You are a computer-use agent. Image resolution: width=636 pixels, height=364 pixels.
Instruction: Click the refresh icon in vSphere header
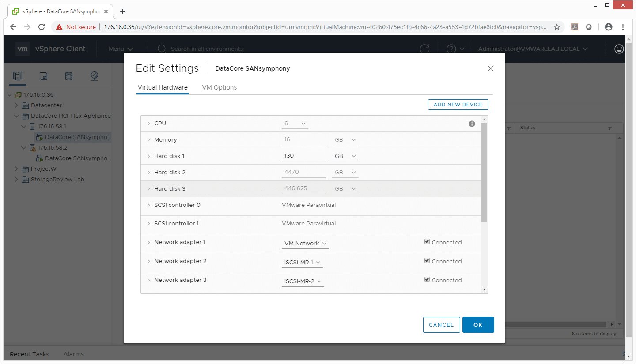pos(424,49)
